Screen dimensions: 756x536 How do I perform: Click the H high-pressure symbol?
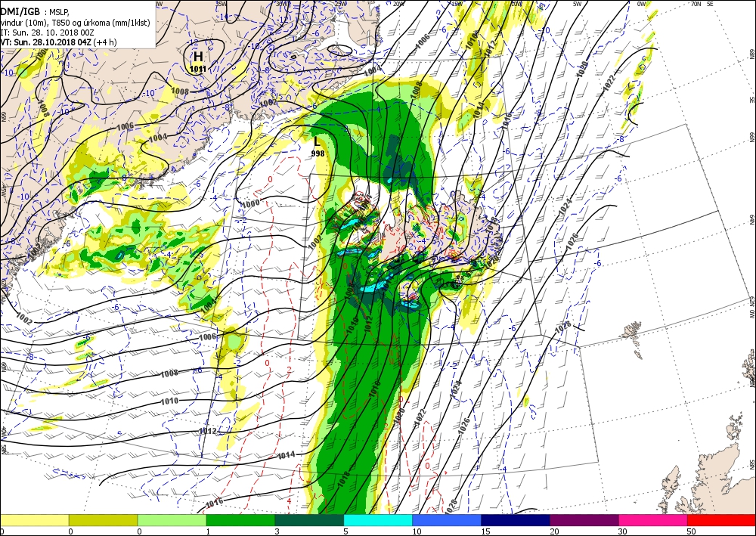tap(198, 57)
